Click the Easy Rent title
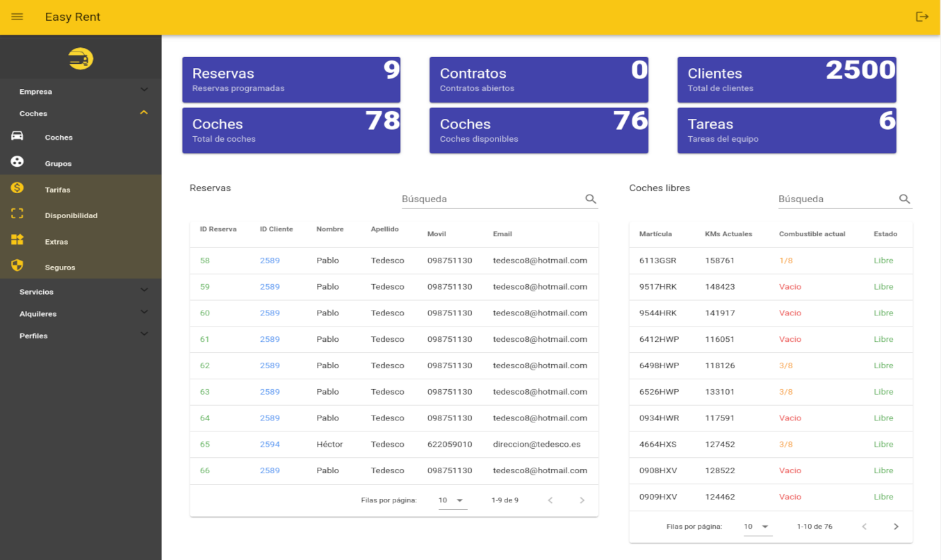Viewport: 941px width, 560px height. 73,17
